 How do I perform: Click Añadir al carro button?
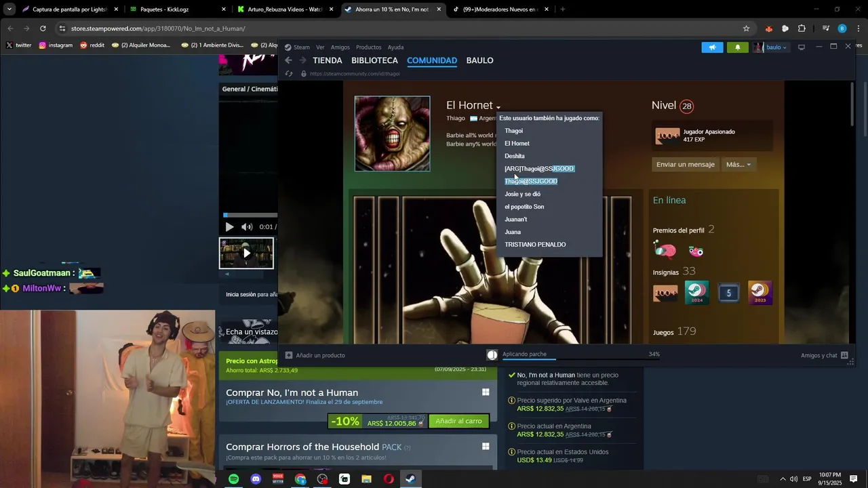[458, 421]
